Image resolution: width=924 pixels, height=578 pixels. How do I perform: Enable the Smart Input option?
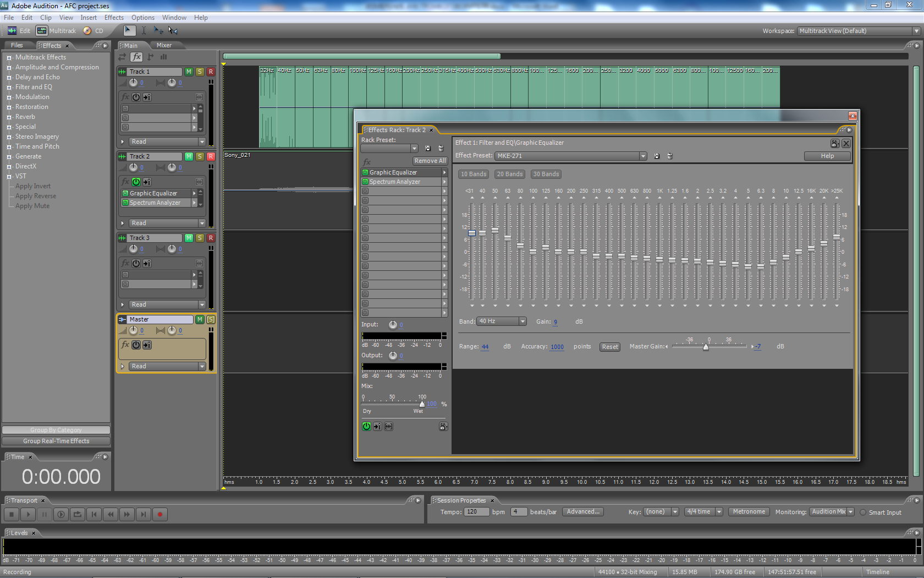coord(863,512)
